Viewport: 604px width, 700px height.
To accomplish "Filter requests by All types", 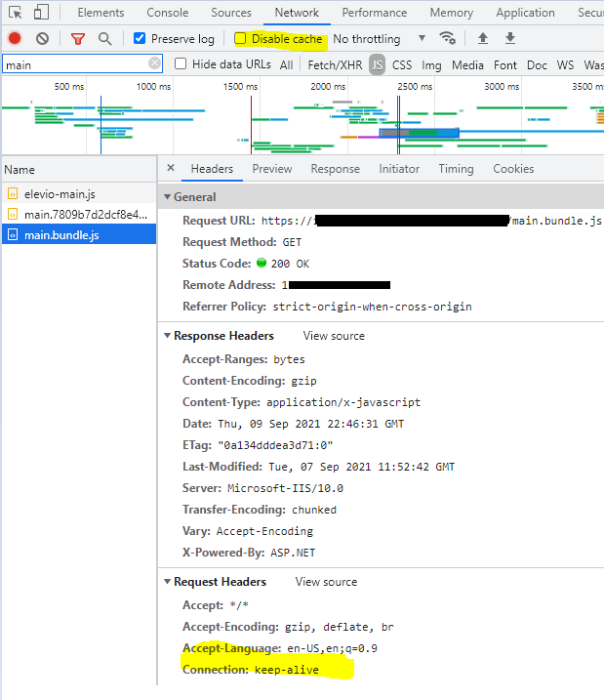I will click(286, 65).
